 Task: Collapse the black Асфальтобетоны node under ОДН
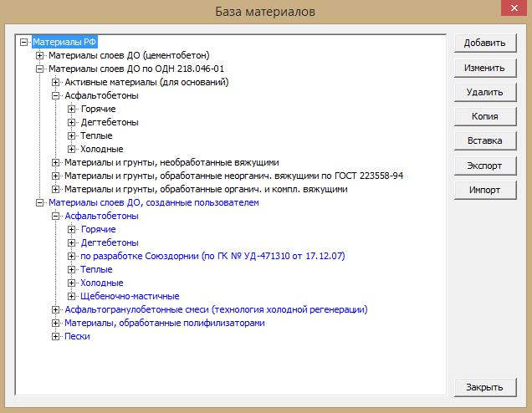coord(55,96)
